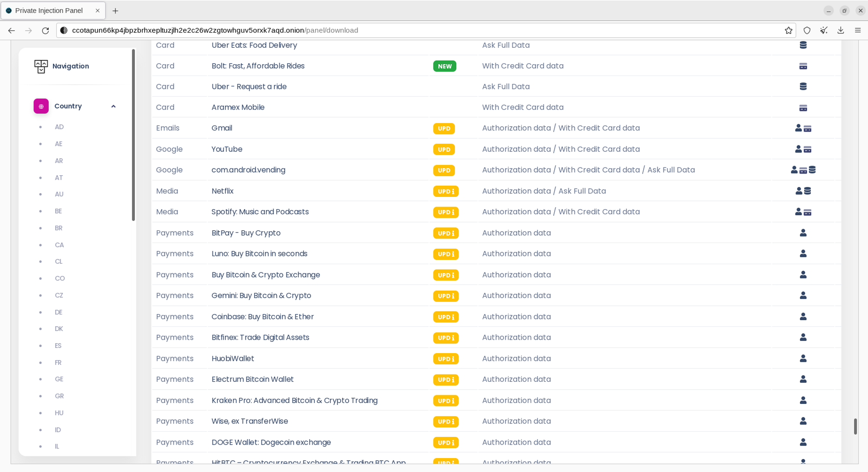Click the main page vertical scrollbar
This screenshot has width=868, height=472.
point(855,426)
